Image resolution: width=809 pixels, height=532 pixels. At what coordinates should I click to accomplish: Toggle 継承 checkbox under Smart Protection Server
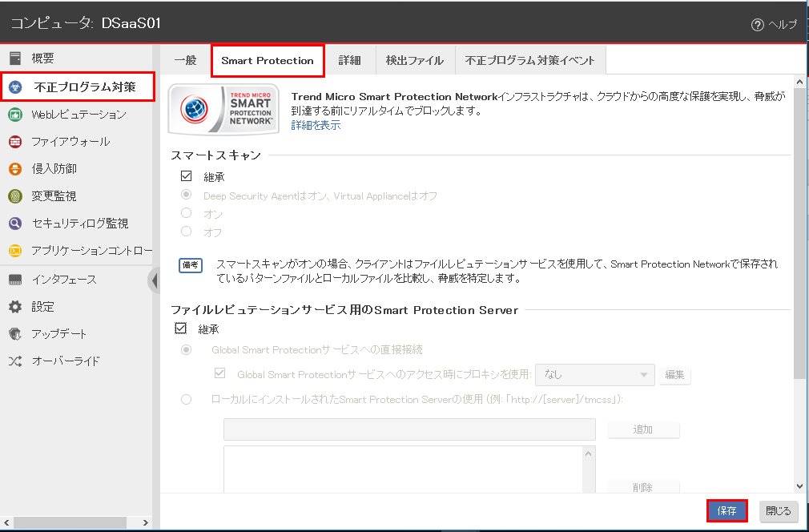point(180,328)
